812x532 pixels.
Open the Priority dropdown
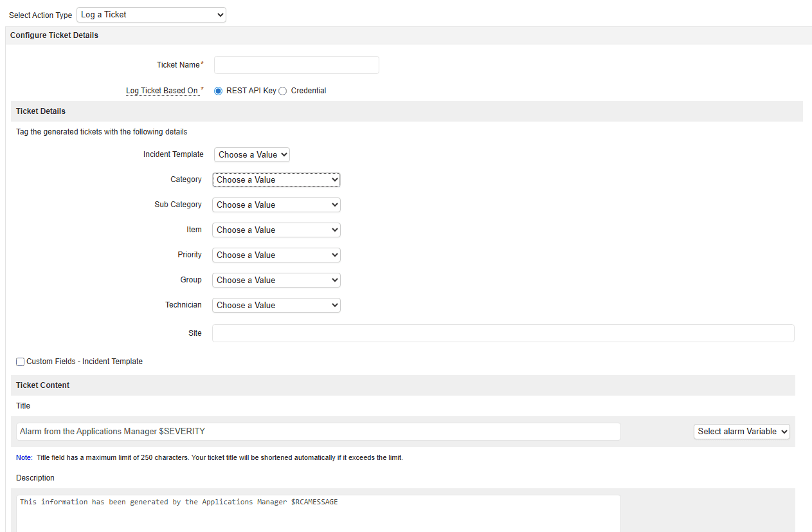[276, 255]
